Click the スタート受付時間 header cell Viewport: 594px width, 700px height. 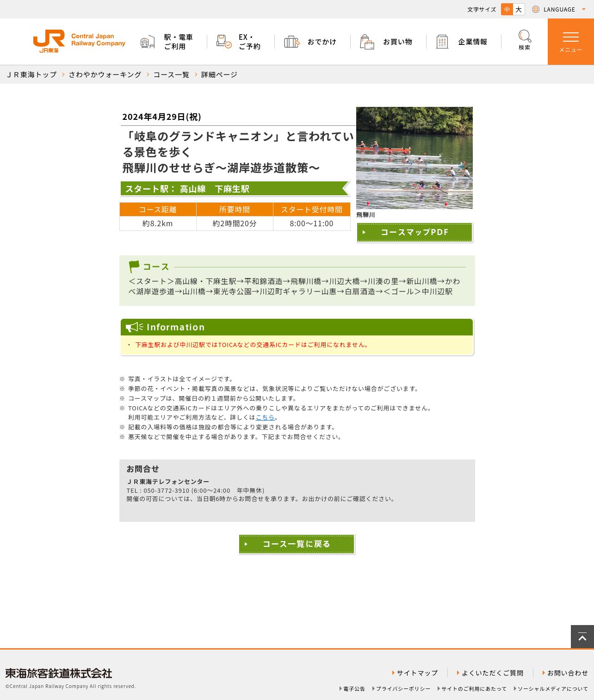point(312,210)
